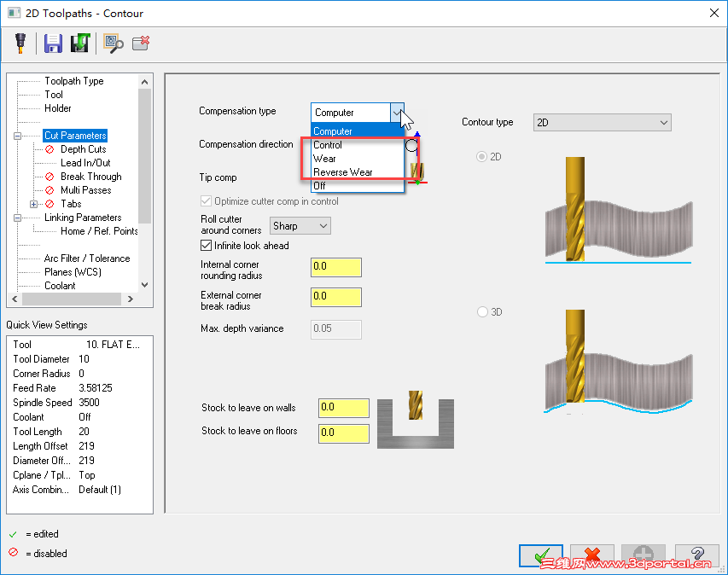728x575 pixels.
Task: Click the 3D contour tool illustration
Action: coord(619,362)
